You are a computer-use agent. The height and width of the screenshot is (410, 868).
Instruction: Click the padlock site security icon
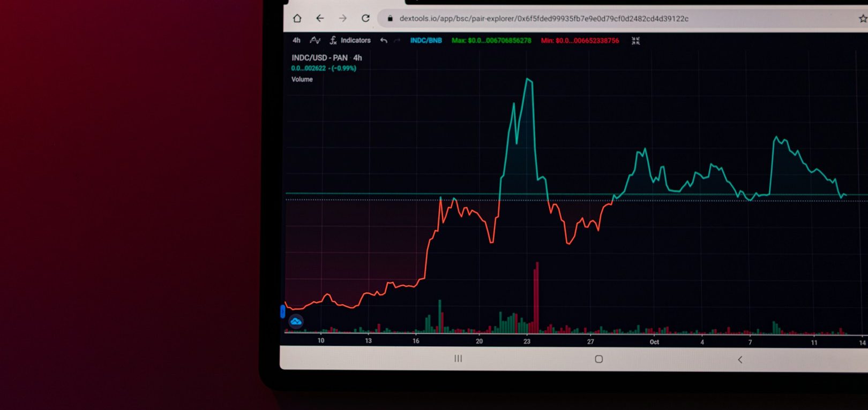(390, 19)
